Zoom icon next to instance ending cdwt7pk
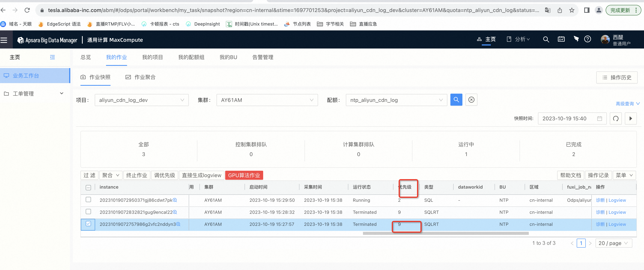The height and width of the screenshot is (270, 644). click(x=175, y=200)
